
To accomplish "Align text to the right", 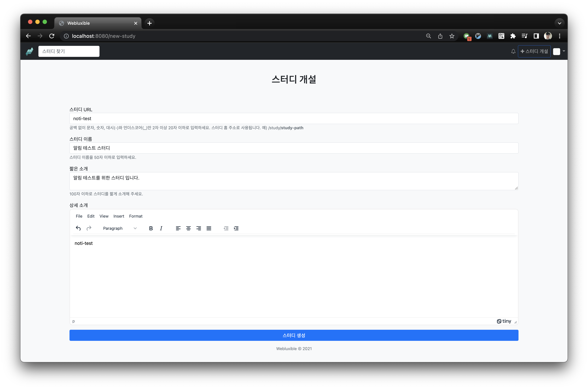I will (198, 228).
